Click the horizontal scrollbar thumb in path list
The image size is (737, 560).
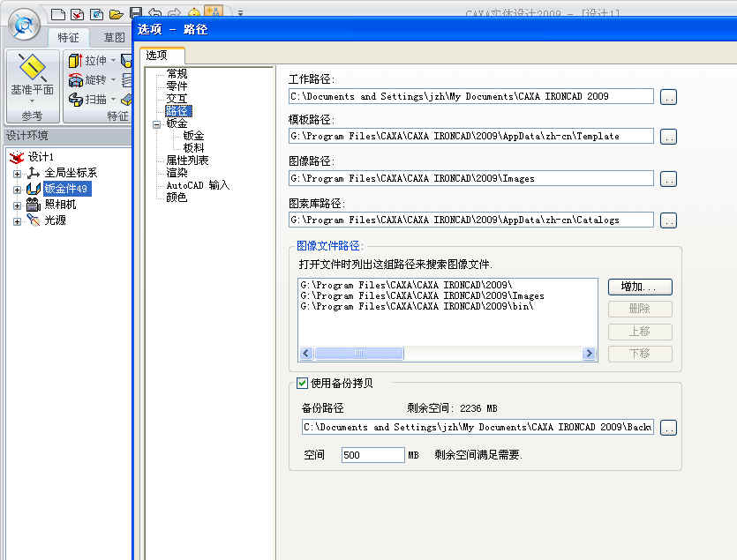point(359,354)
